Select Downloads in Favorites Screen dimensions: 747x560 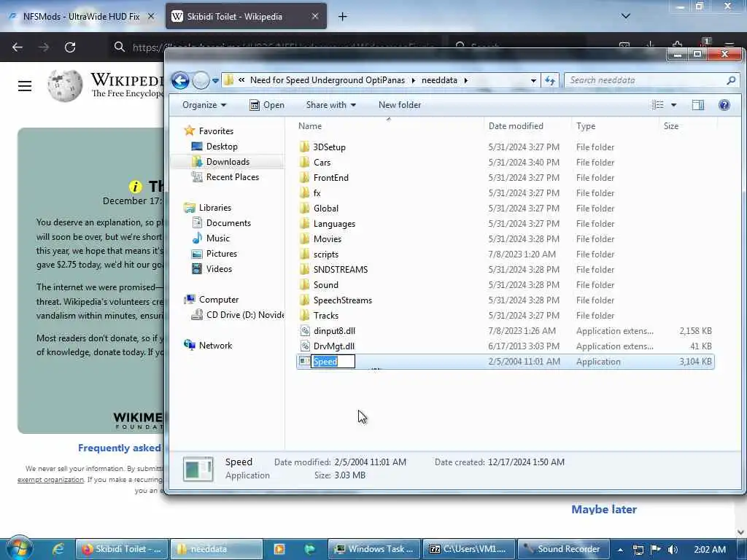coord(228,161)
